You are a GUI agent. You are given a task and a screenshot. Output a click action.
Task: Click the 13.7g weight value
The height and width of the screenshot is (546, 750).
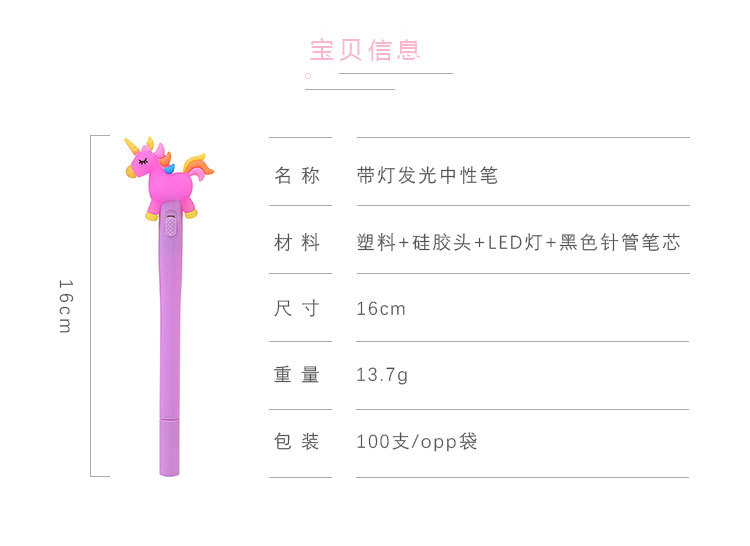coord(382,375)
